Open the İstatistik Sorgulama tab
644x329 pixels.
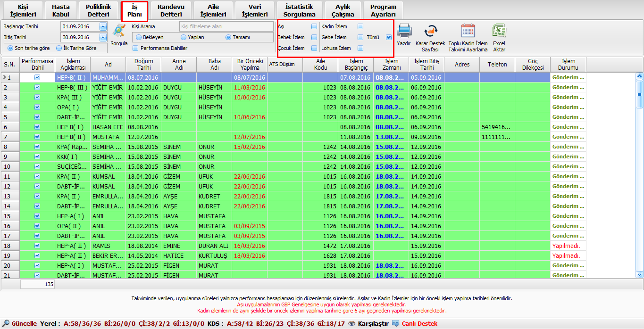tap(299, 10)
